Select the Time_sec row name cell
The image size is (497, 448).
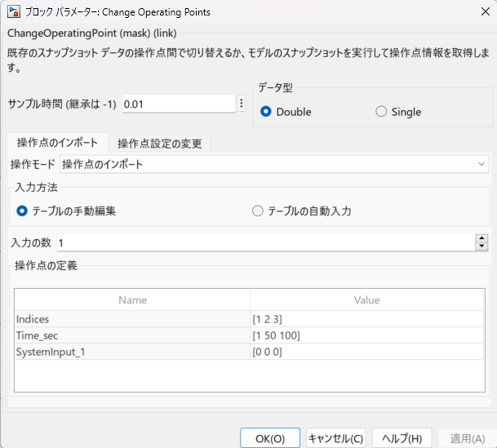point(132,335)
